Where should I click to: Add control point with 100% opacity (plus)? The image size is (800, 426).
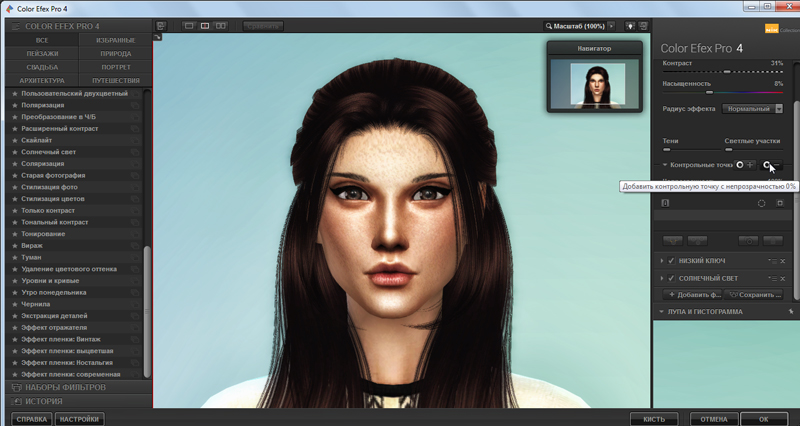744,165
